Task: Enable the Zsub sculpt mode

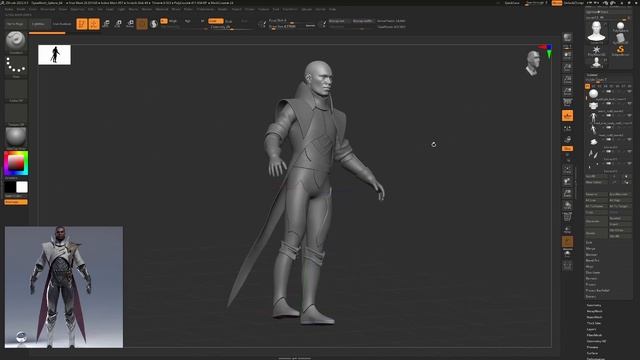Action: 229,21
